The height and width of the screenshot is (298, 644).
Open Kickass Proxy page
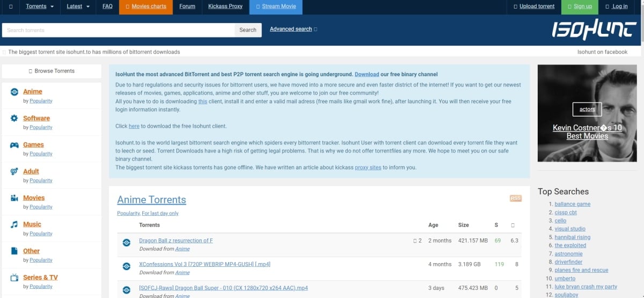click(225, 6)
